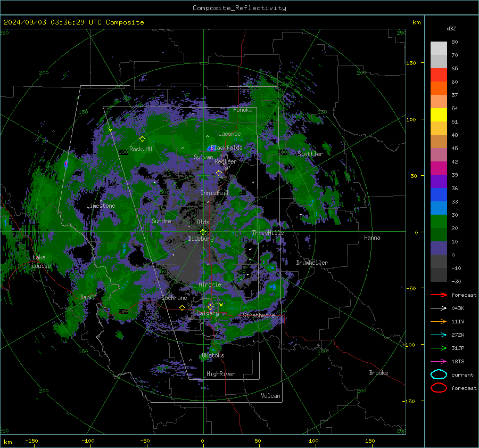Click the orange 111V arrow icon

click(x=439, y=321)
